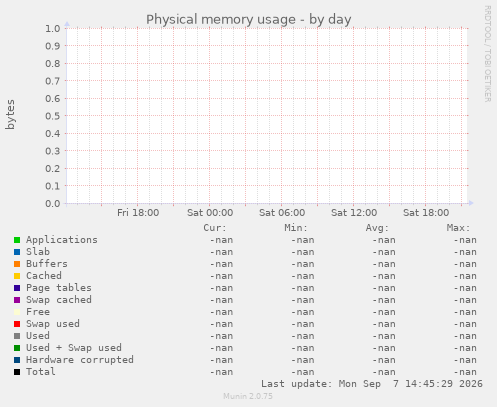Viewport: 497px width, 407px height.
Task: Click the '0.5' y-axis value
Action: click(53, 116)
